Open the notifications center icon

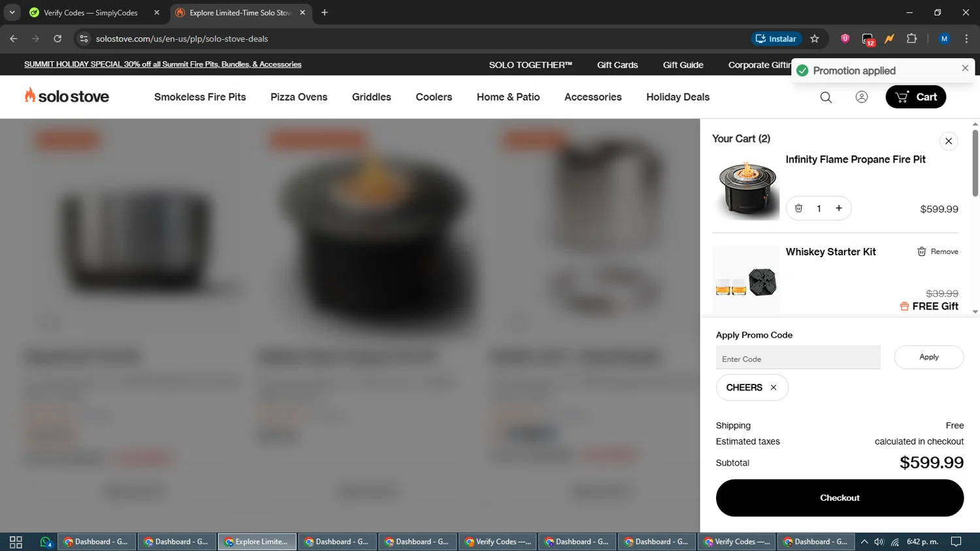click(956, 542)
